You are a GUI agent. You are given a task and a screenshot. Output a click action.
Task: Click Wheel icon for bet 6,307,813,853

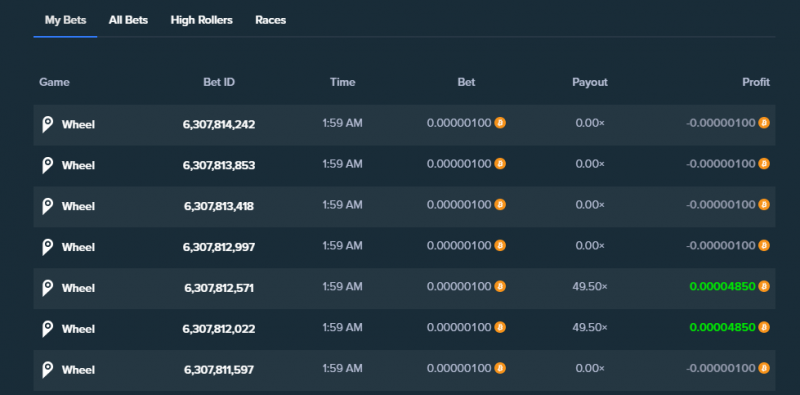[x=47, y=165]
